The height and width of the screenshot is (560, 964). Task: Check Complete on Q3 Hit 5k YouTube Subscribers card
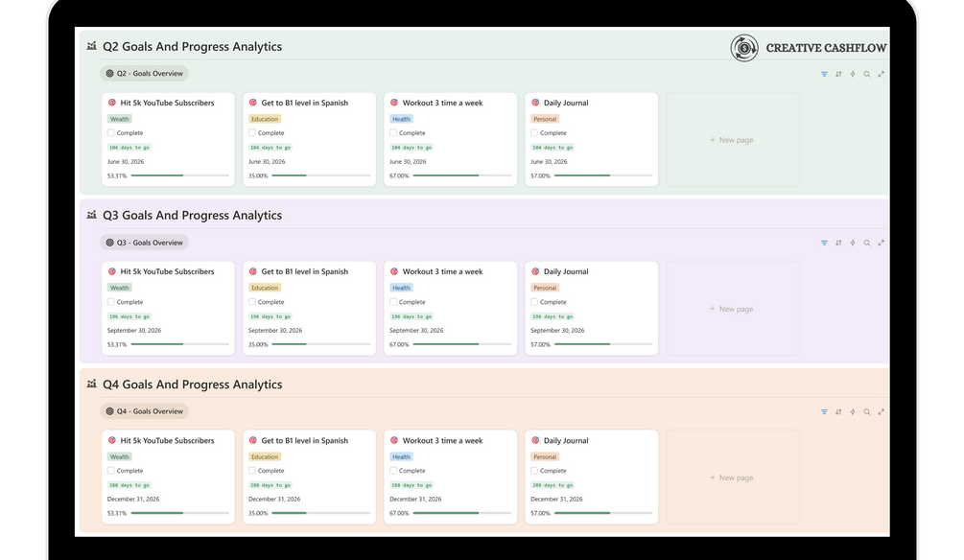110,302
